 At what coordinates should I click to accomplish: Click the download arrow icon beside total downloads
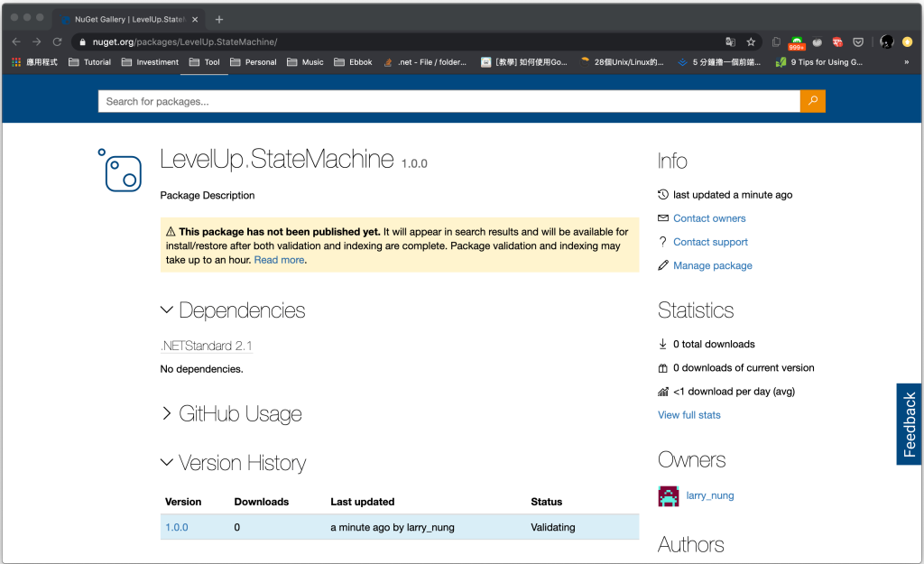(663, 344)
